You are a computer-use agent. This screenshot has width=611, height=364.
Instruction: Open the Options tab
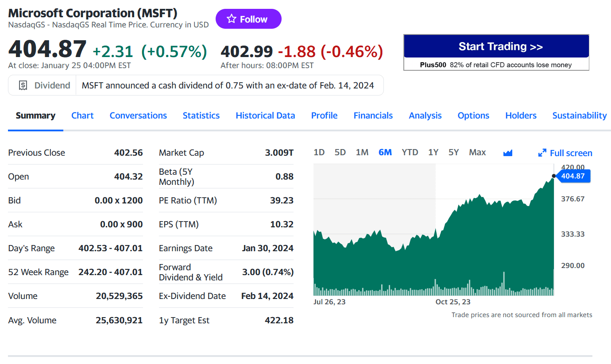[x=473, y=115]
